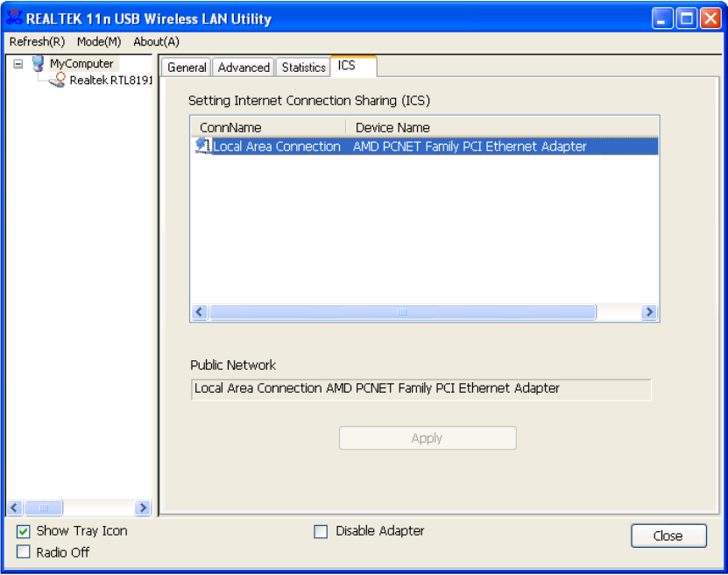Switch to the General tab
This screenshot has width=728, height=575.
pyautogui.click(x=187, y=67)
